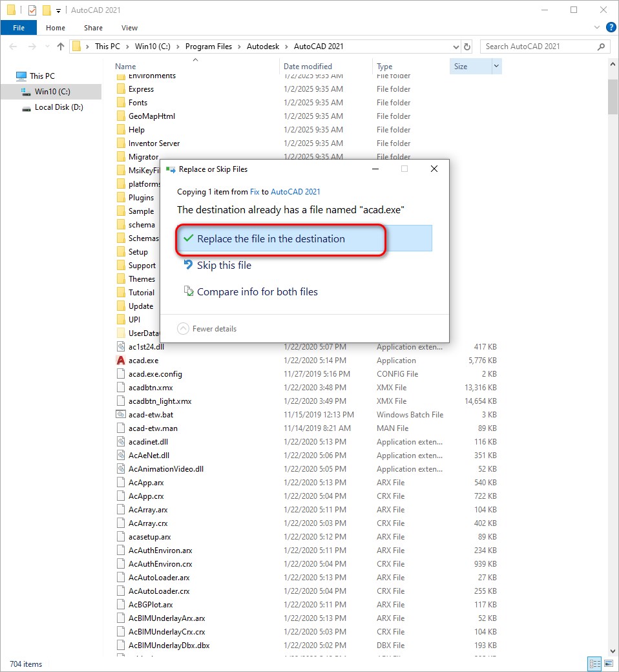Click the GeoMapHtml folder icon
Screen dimensions: 619x672
121,116
